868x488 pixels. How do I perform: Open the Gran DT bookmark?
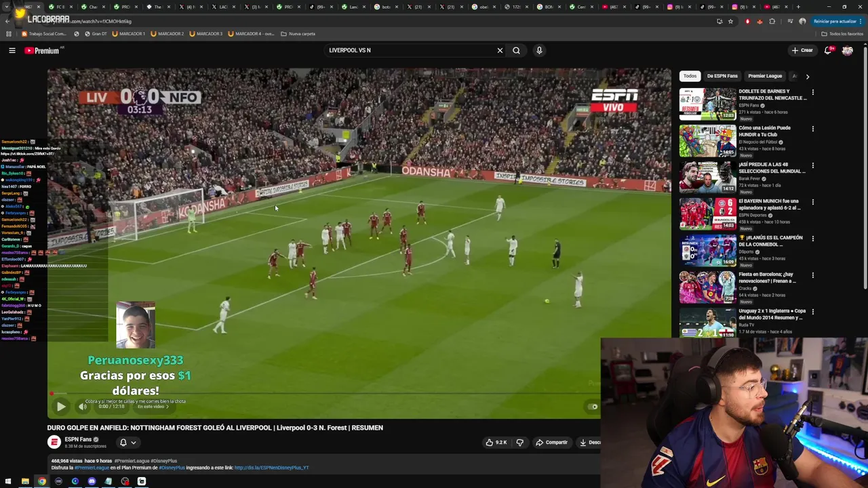pos(96,34)
